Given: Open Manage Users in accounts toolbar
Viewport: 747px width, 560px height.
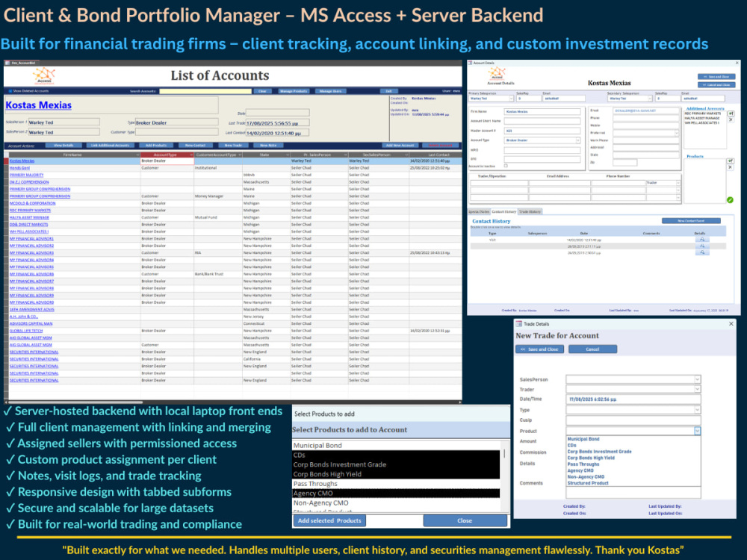Looking at the screenshot, I should click(x=330, y=91).
